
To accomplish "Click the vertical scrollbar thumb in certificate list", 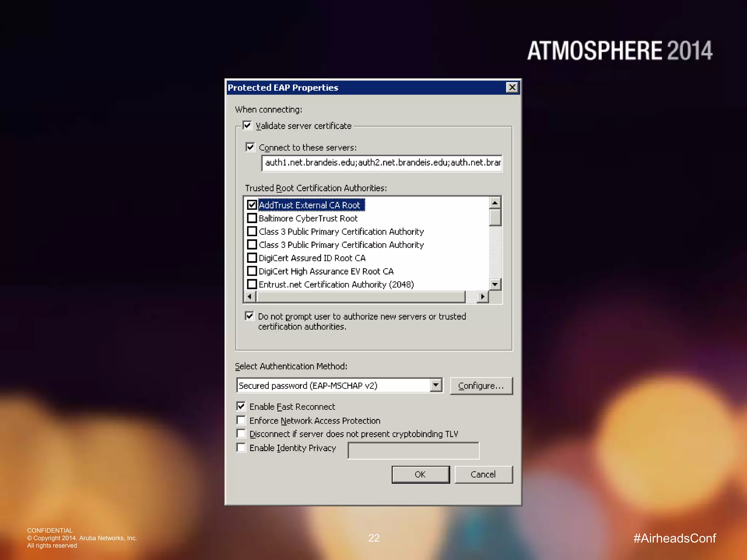I will click(495, 218).
